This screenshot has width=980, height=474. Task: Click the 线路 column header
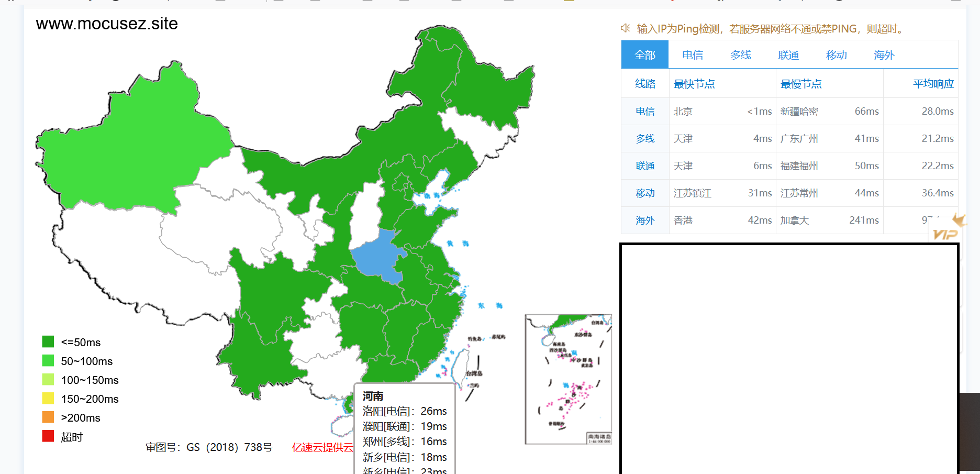click(645, 84)
